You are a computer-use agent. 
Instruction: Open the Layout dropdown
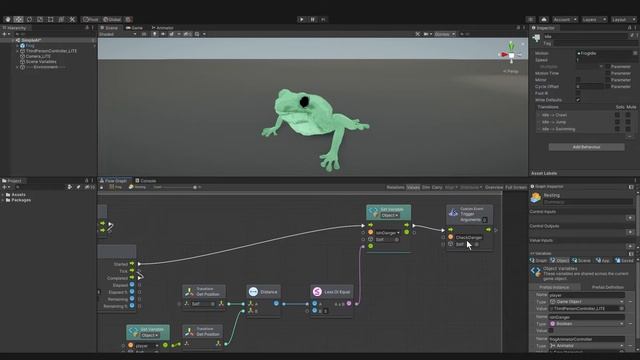point(624,19)
